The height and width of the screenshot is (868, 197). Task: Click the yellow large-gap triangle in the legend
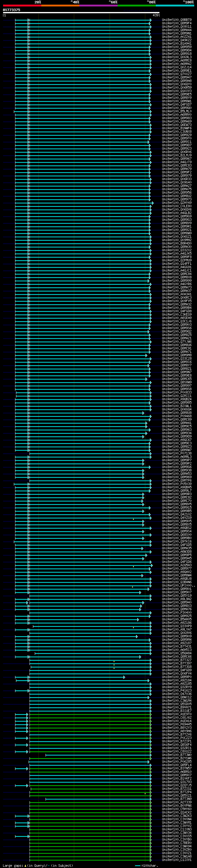tap(25, 866)
